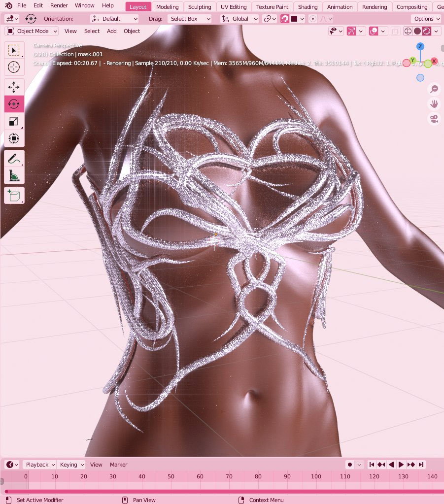Toggle viewport overlays display
444x504 pixels.
pyautogui.click(x=374, y=31)
